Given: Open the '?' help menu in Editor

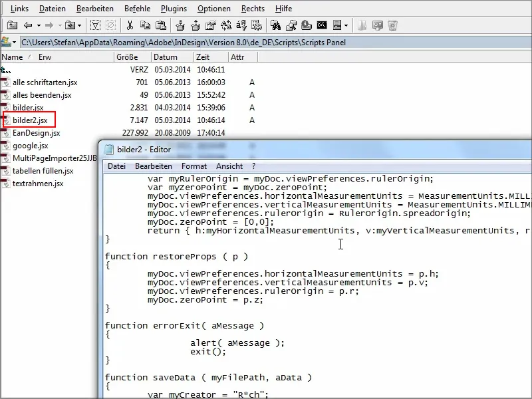Looking at the screenshot, I should coord(254,166).
